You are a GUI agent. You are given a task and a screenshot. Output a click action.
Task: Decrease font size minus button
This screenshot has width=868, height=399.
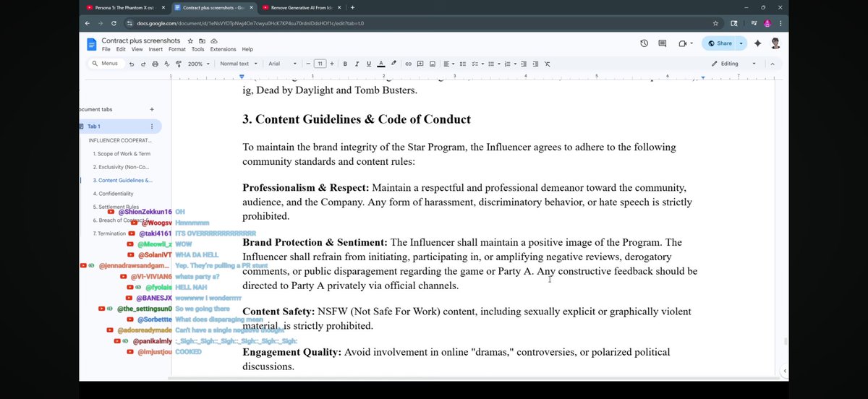(x=307, y=64)
